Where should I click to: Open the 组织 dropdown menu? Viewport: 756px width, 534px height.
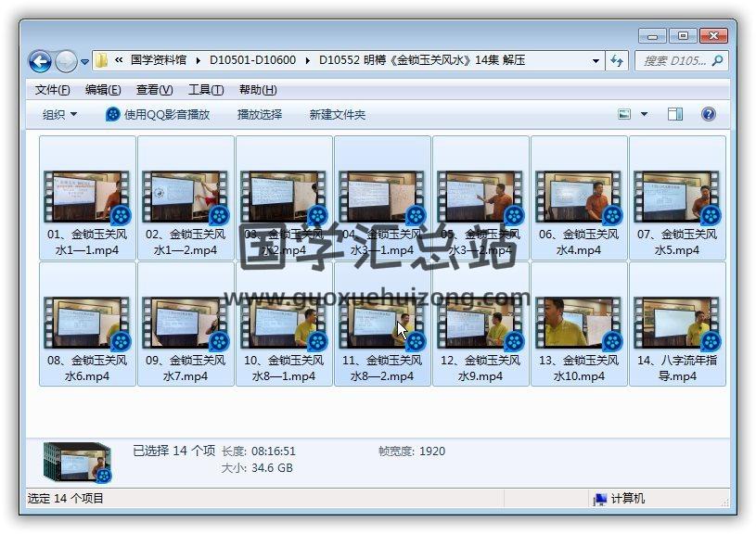pos(60,114)
